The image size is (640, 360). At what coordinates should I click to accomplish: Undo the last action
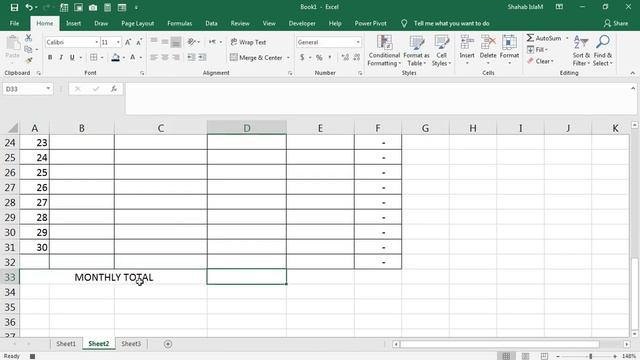pos(29,7)
